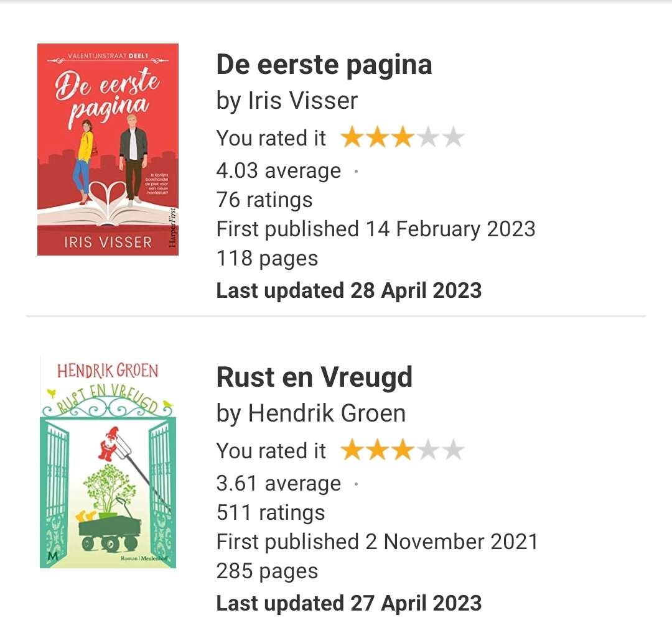672x623 pixels.
Task: Open the De eerste pagina title link
Action: (x=324, y=65)
